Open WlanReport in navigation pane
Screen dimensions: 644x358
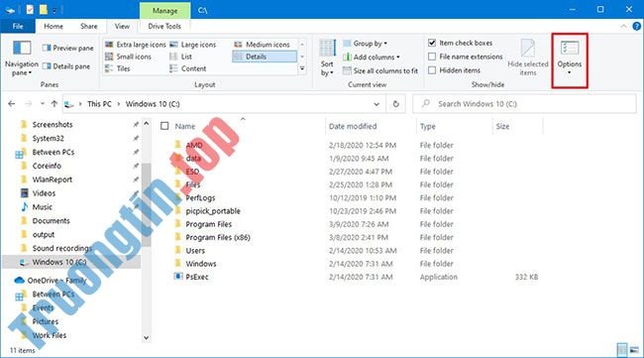53,179
